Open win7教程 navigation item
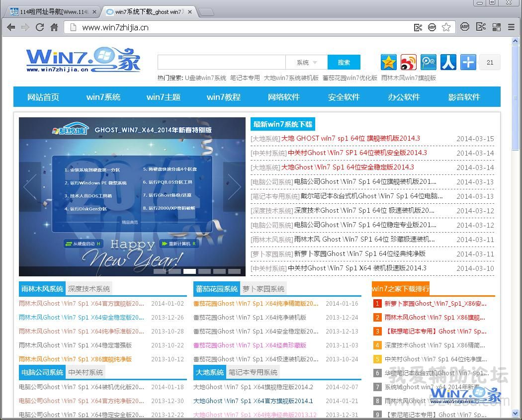This screenshot has width=522, height=420. click(224, 97)
